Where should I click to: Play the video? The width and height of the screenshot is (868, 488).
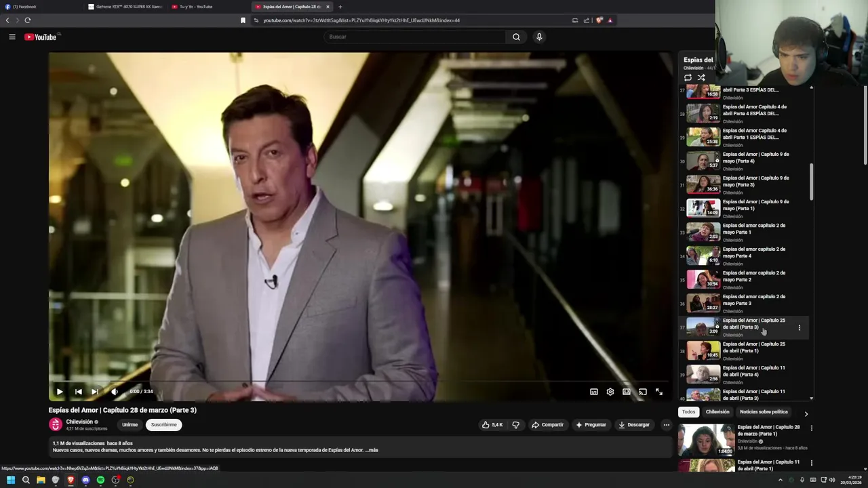pyautogui.click(x=60, y=391)
